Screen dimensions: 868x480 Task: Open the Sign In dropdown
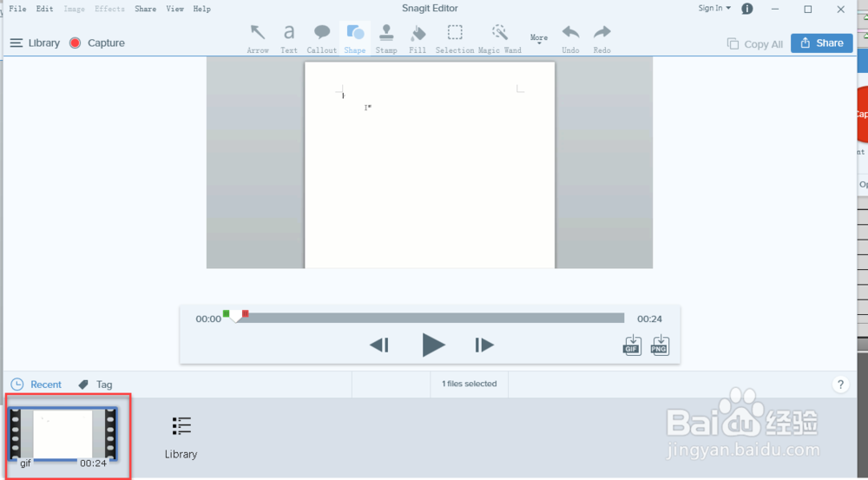point(714,9)
